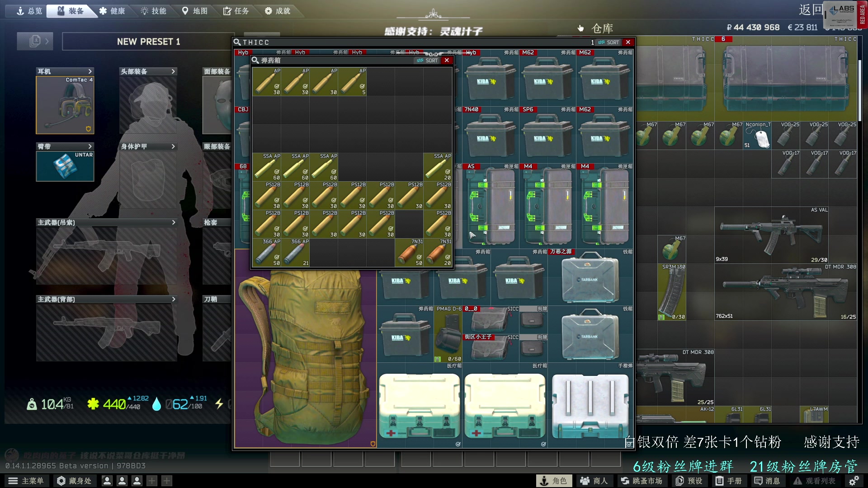Click the search icon in THICC window

[237, 42]
